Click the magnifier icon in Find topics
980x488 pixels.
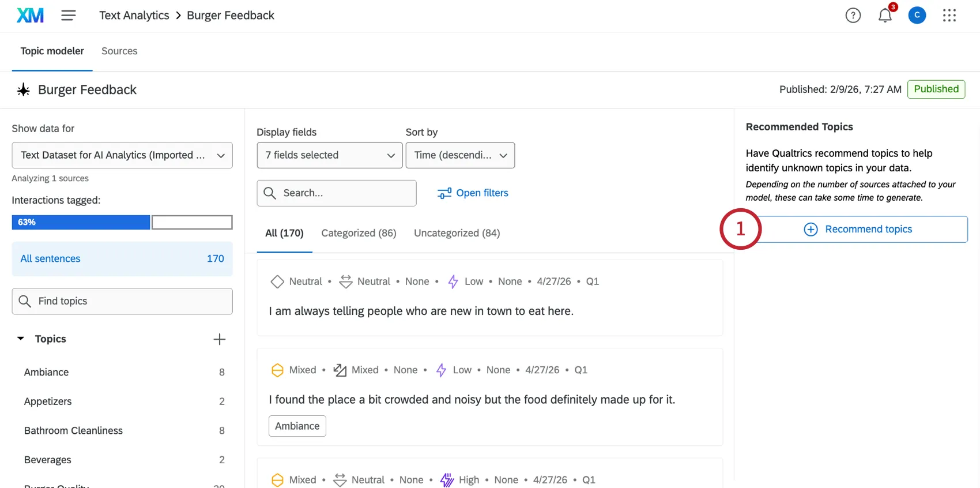click(x=25, y=301)
